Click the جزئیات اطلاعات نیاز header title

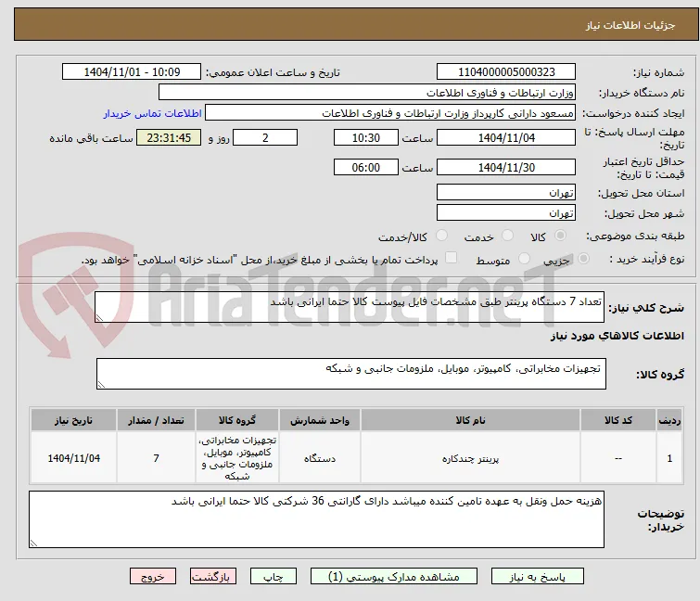(630, 25)
